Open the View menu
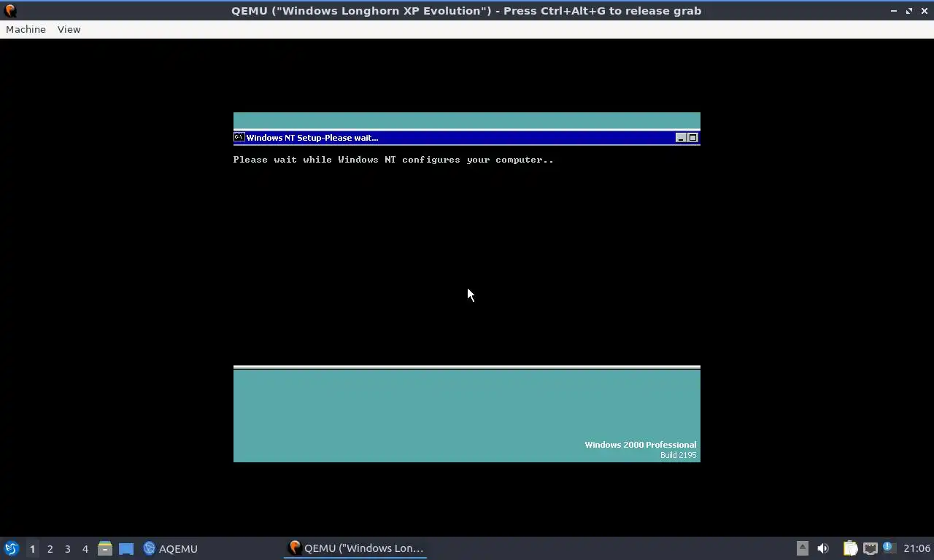The width and height of the screenshot is (934, 560). coord(69,29)
